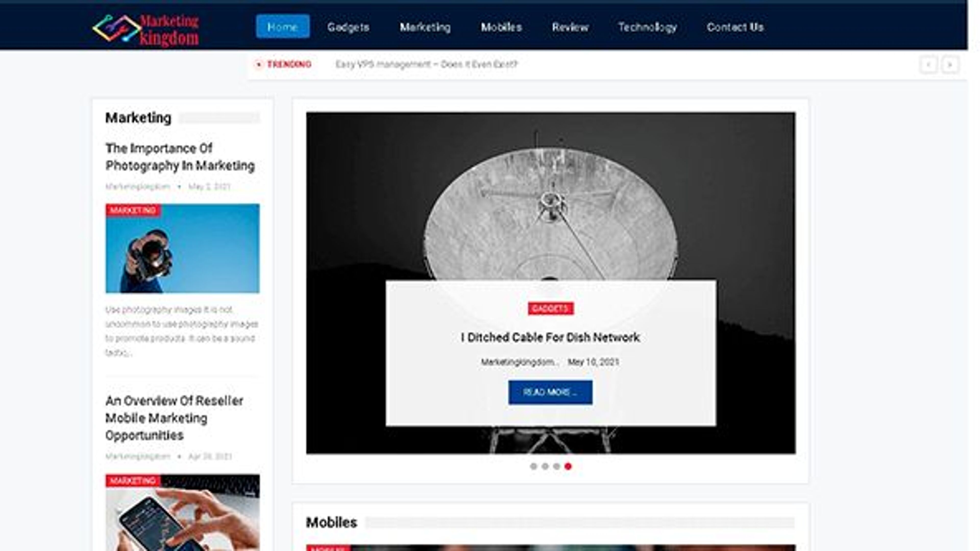Select the first slider dot
The image size is (980, 551).
click(x=533, y=466)
